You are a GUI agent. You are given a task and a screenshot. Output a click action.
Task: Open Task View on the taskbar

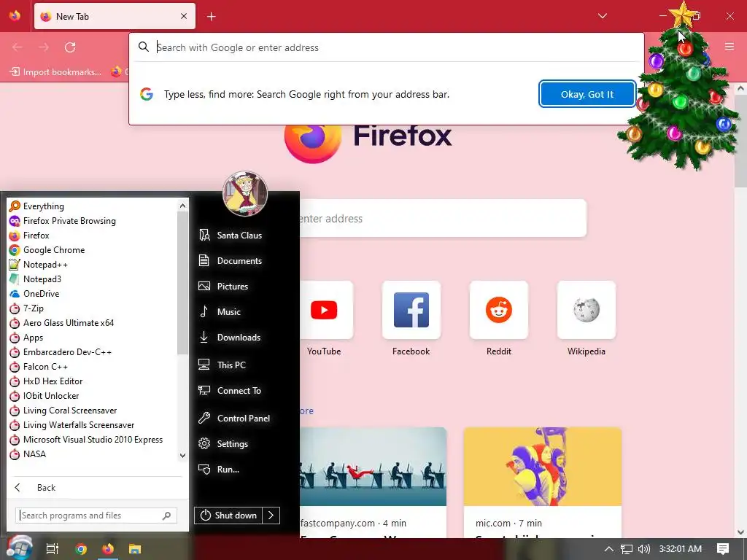click(53, 549)
